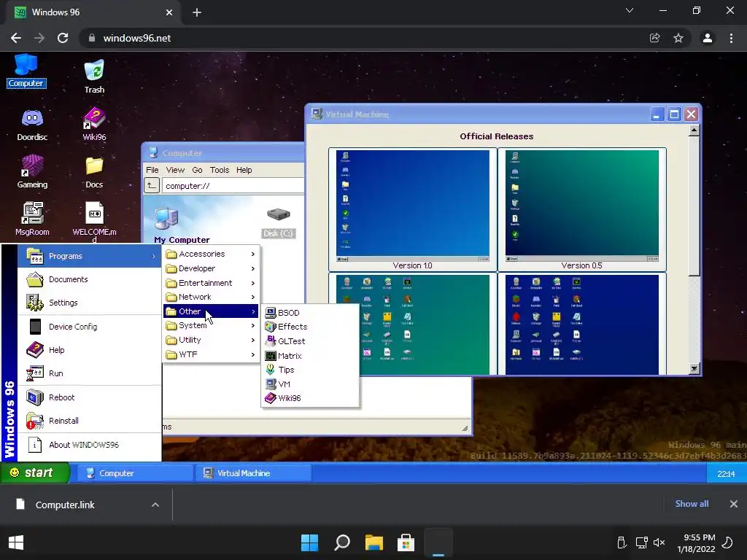Screen dimensions: 747x560
Task: Select Documents in the start menu
Action: (x=90, y=279)
